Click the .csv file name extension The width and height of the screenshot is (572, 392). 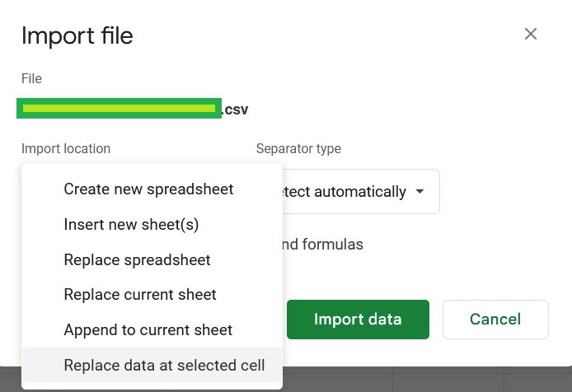(235, 110)
